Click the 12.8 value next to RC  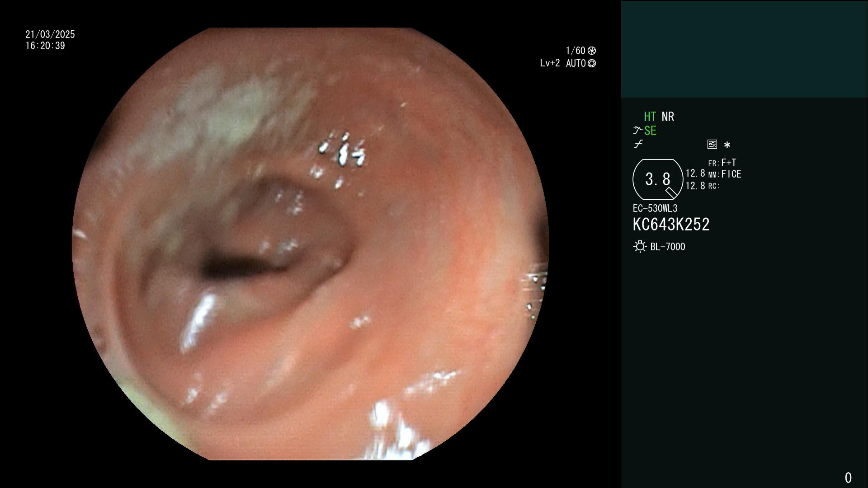point(695,186)
